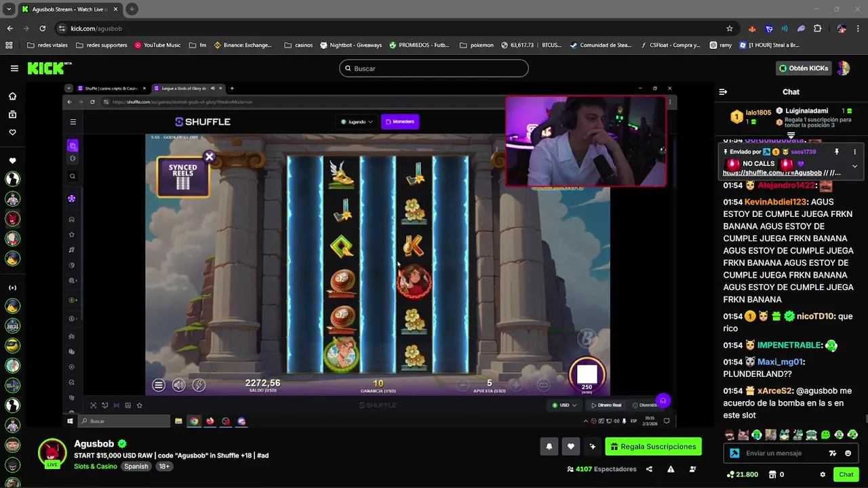Click the follow heart button

point(570,447)
